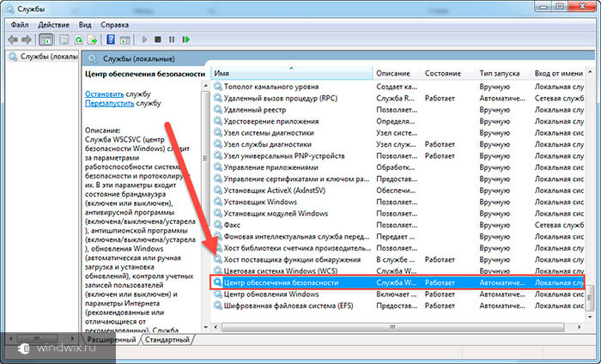This screenshot has width=601, height=364.
Task: Open the Действие menu
Action: coord(53,25)
